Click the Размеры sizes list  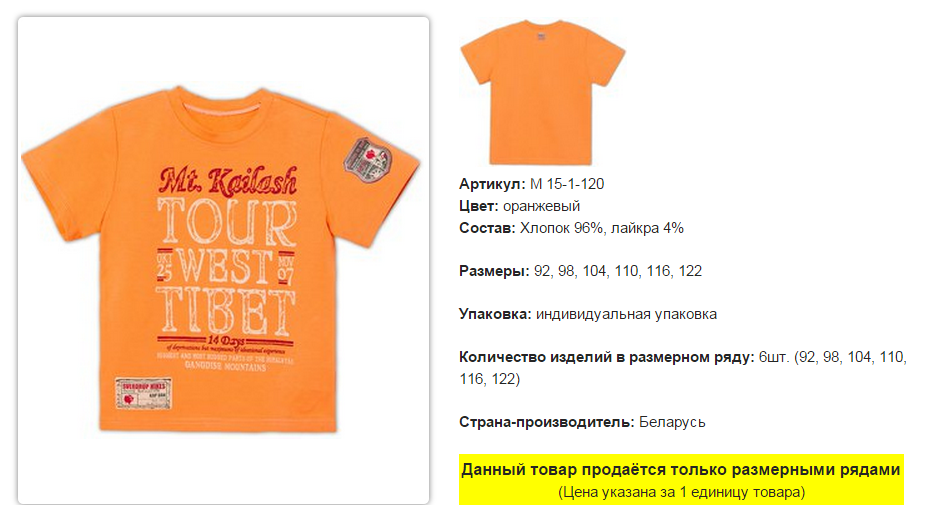pos(581,271)
